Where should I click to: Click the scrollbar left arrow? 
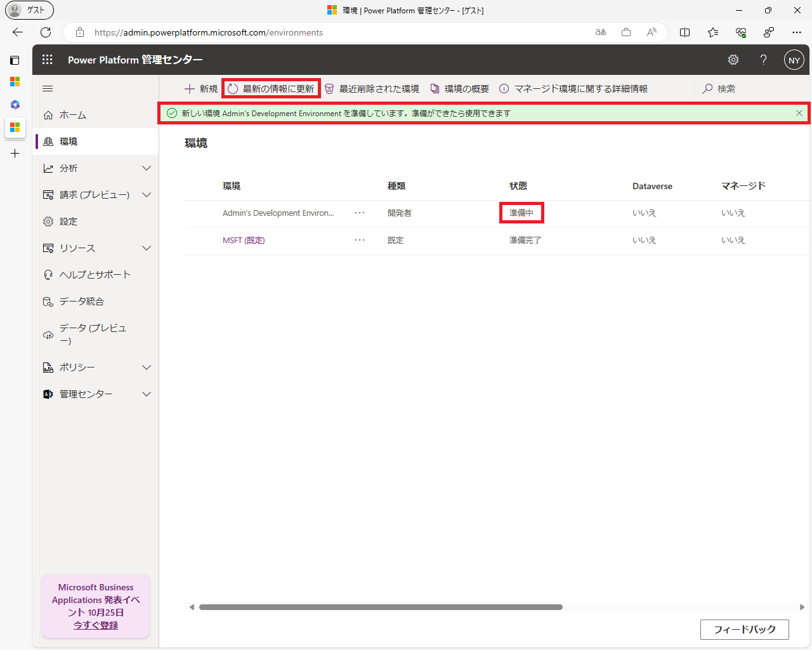pyautogui.click(x=192, y=607)
